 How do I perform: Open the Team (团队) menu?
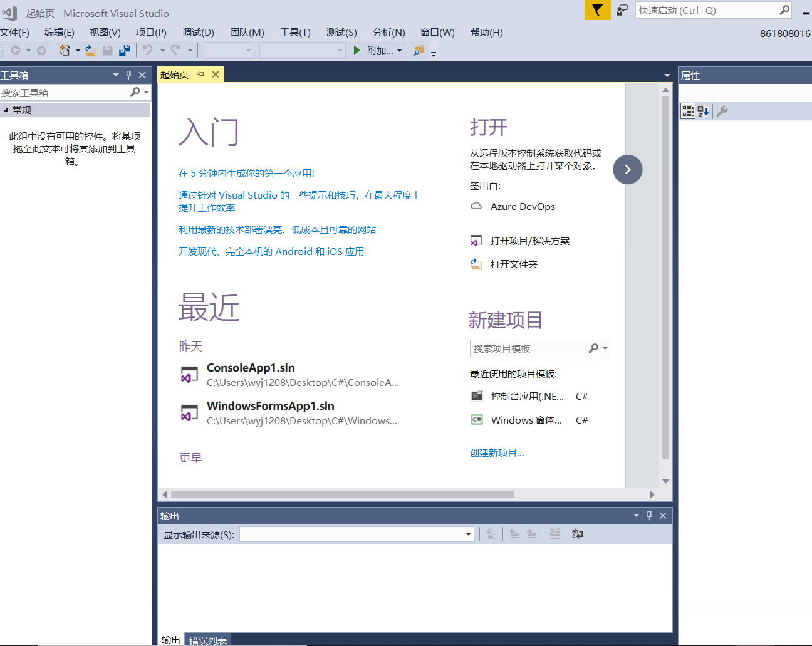click(x=247, y=32)
